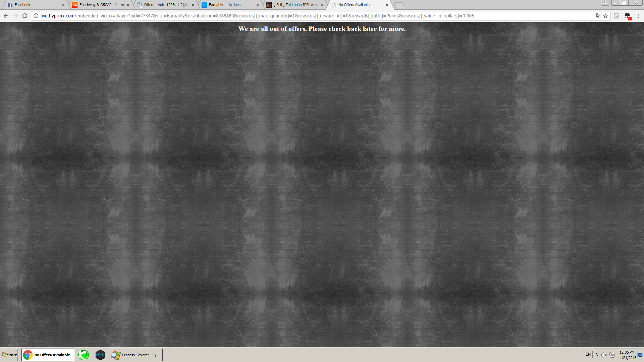
Task: Close the No Offers Available tab
Action: coord(387,5)
